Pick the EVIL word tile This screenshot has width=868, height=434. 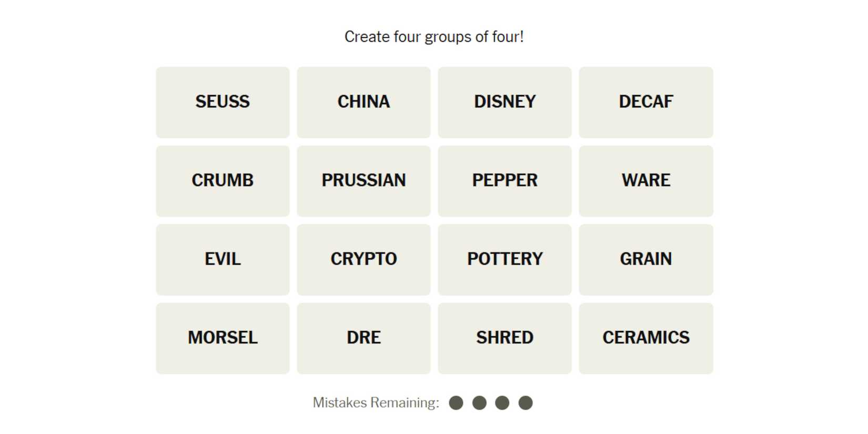223,259
